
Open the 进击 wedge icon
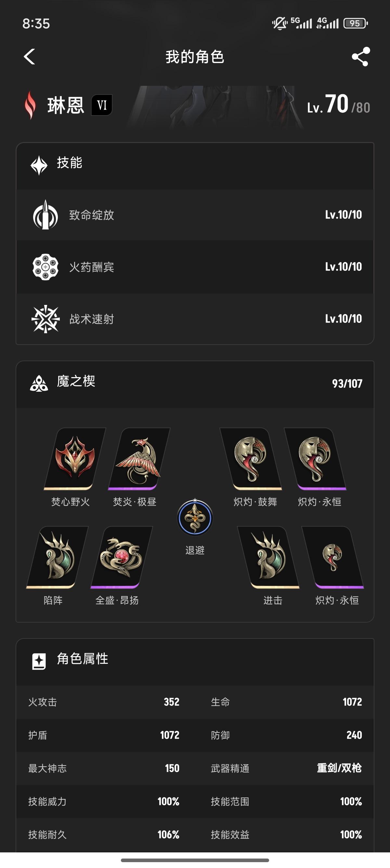pyautogui.click(x=268, y=557)
